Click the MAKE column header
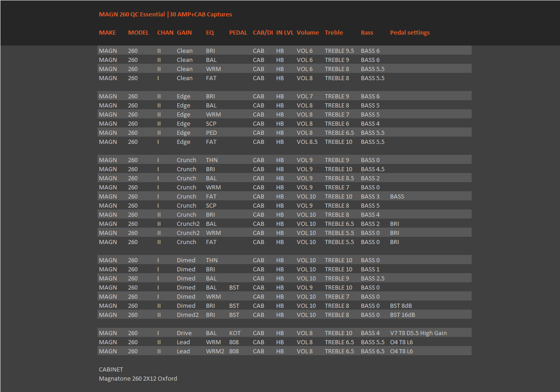 tap(108, 33)
